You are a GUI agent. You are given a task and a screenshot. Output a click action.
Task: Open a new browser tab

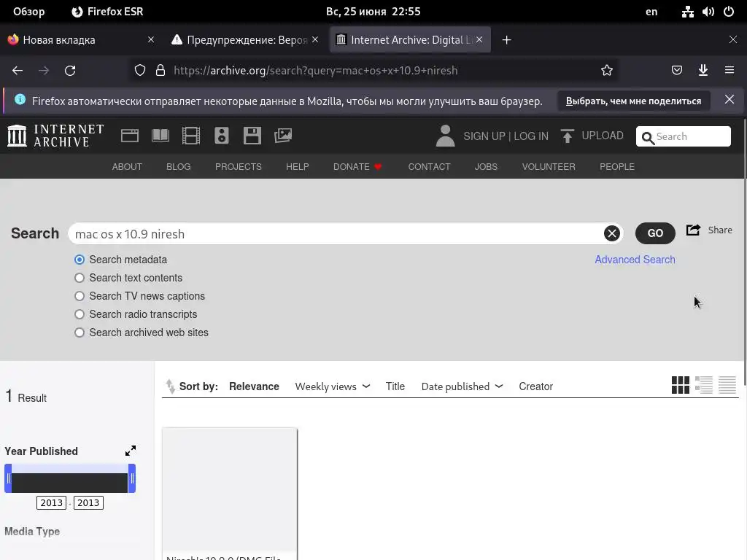pos(506,40)
